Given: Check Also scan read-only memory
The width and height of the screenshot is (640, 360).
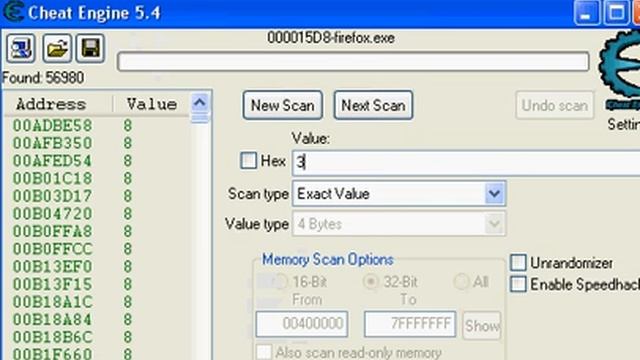Looking at the screenshot, I should (264, 352).
